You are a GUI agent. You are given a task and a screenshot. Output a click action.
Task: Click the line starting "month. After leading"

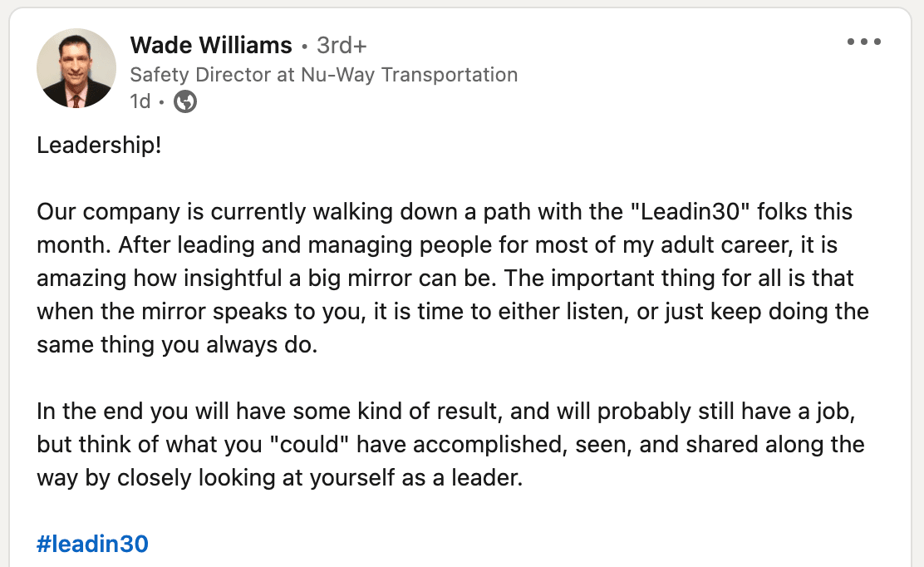pyautogui.click(x=437, y=244)
